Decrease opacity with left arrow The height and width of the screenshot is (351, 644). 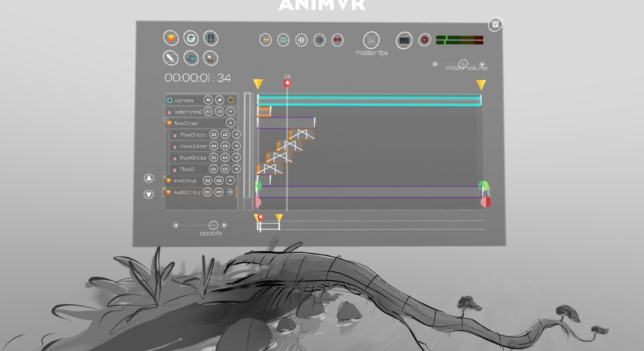pyautogui.click(x=176, y=226)
